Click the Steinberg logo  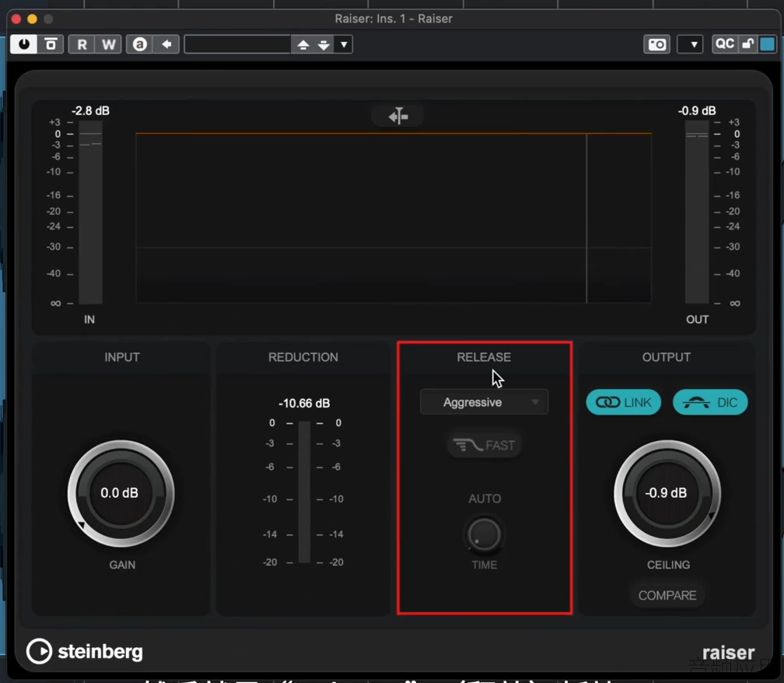coord(85,651)
